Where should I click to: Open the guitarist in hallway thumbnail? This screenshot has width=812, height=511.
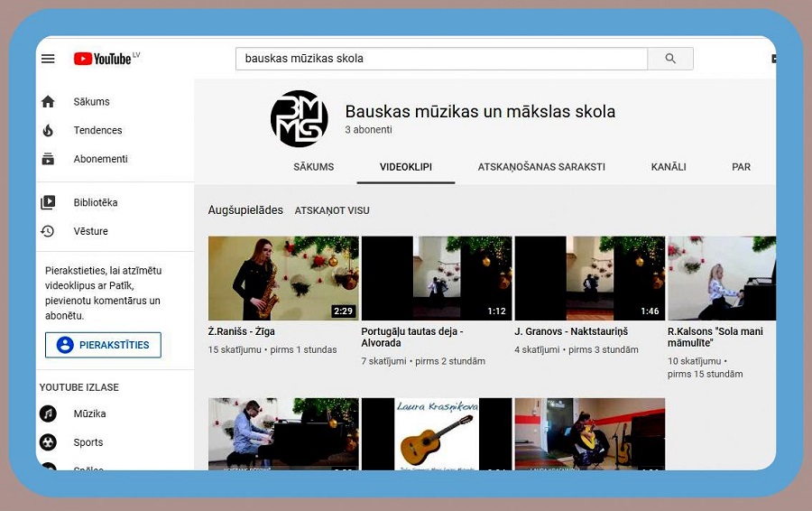pyautogui.click(x=590, y=433)
